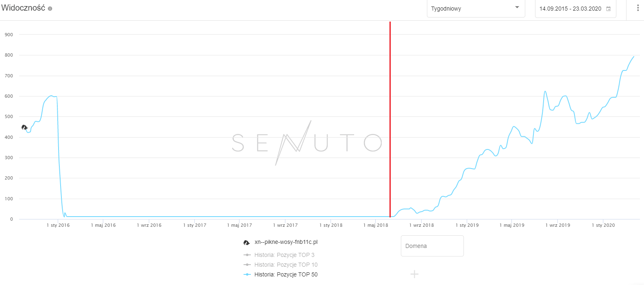The image size is (644, 285).
Task: Focus the Domena input field
Action: (x=432, y=246)
